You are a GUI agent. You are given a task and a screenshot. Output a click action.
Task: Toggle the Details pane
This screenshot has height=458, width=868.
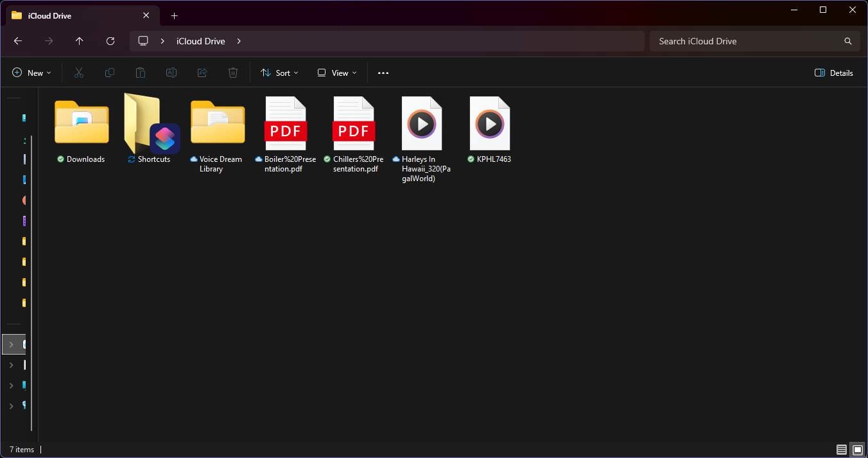click(834, 73)
